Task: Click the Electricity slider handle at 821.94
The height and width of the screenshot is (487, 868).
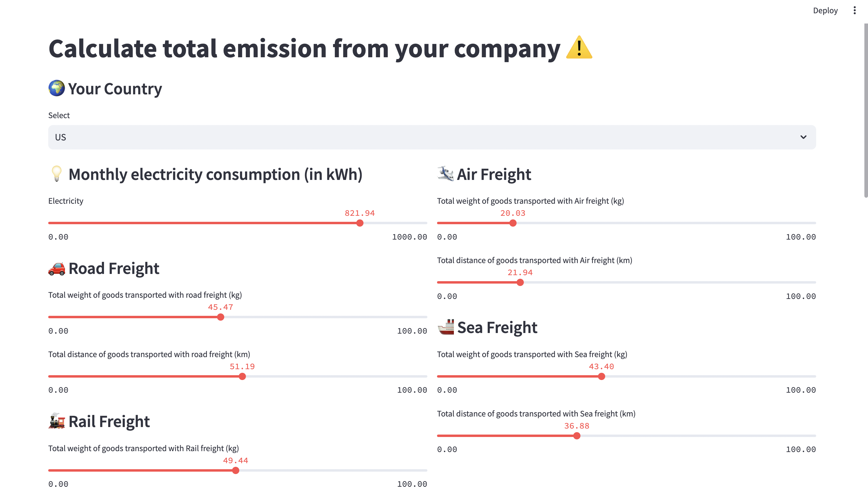Action: click(360, 223)
